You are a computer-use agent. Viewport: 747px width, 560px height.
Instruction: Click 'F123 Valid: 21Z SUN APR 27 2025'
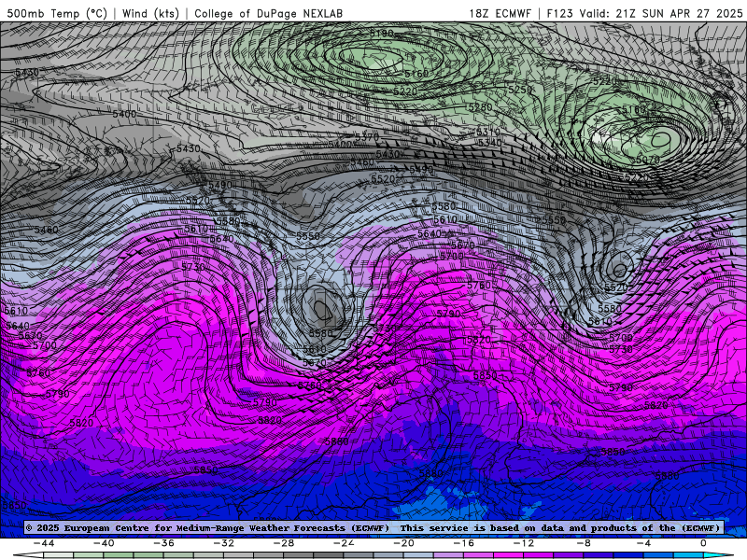click(x=644, y=13)
